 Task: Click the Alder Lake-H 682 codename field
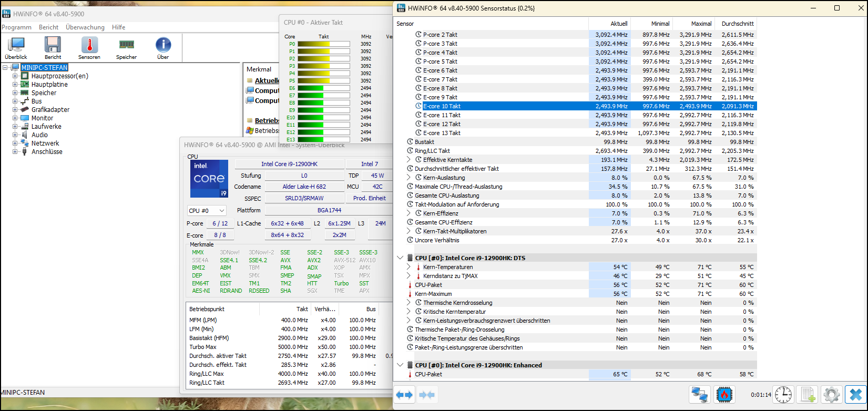click(x=304, y=187)
